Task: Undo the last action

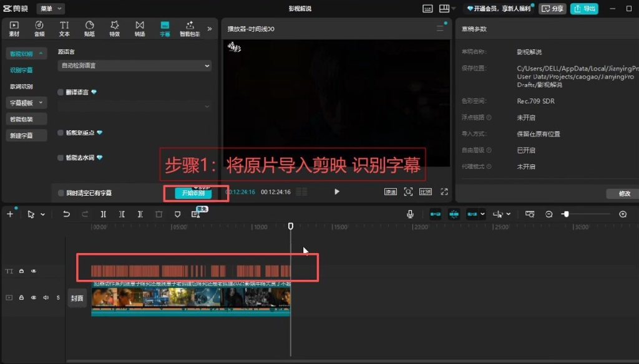Action: pos(66,214)
